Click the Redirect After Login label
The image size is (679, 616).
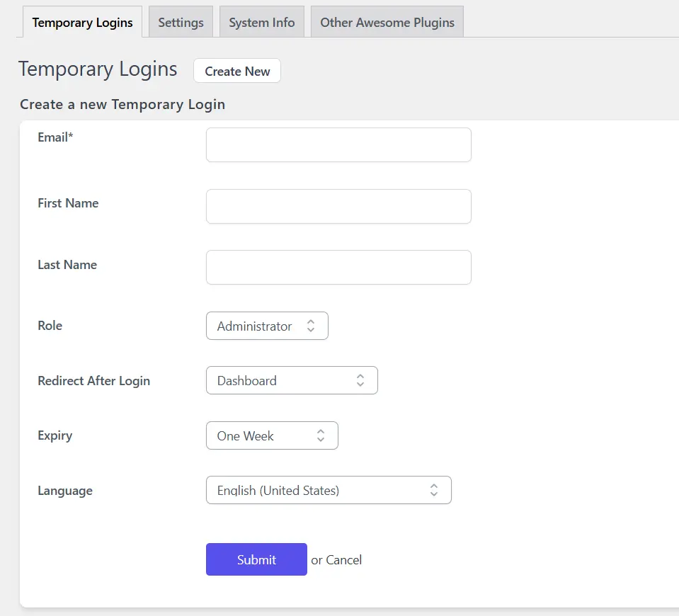pyautogui.click(x=93, y=381)
